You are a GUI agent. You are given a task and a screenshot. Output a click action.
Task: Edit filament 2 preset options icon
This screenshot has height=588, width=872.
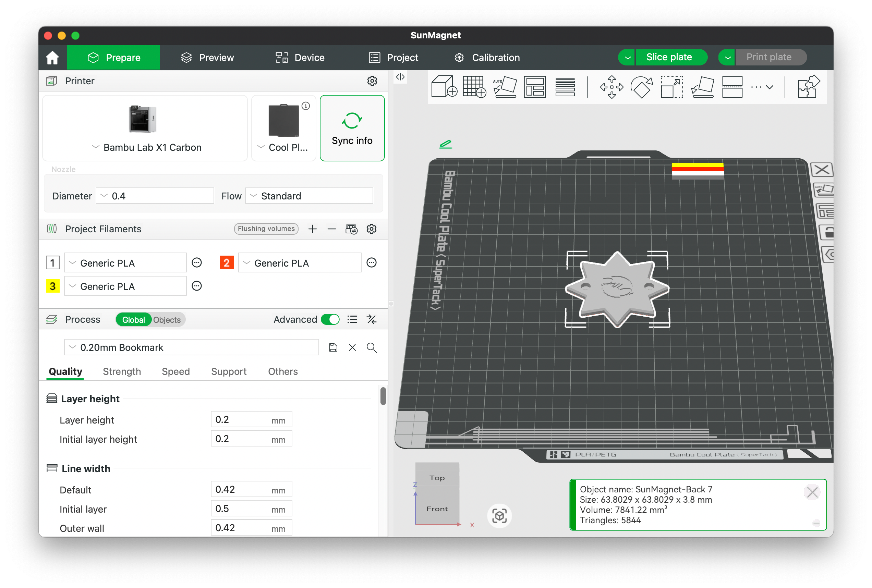pos(371,262)
